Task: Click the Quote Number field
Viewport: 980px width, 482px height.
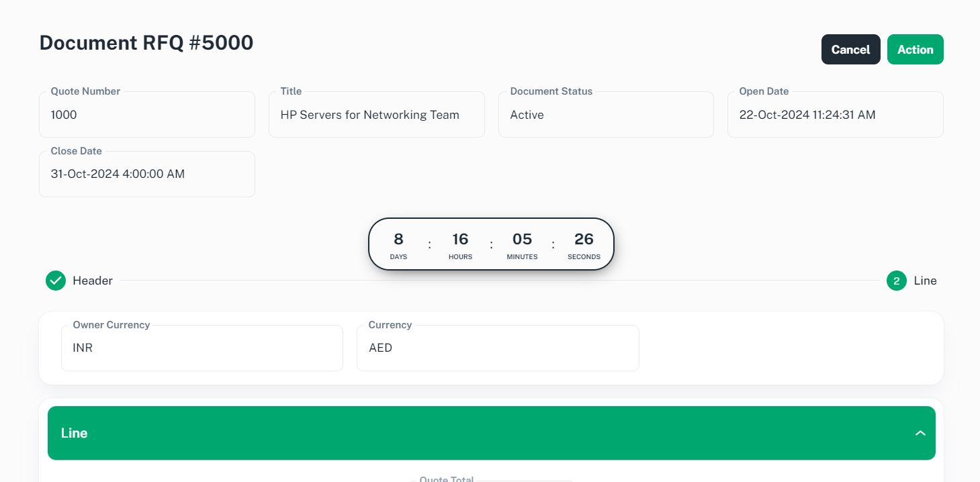Action: (x=147, y=115)
